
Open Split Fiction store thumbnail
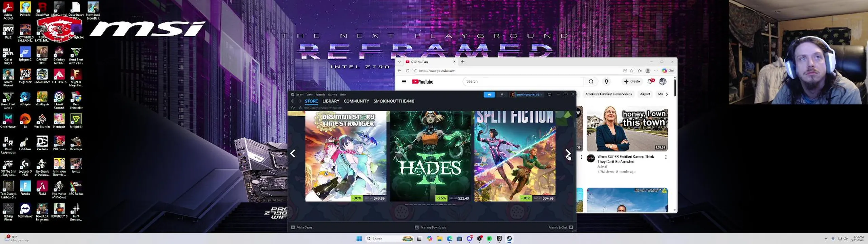(x=515, y=156)
